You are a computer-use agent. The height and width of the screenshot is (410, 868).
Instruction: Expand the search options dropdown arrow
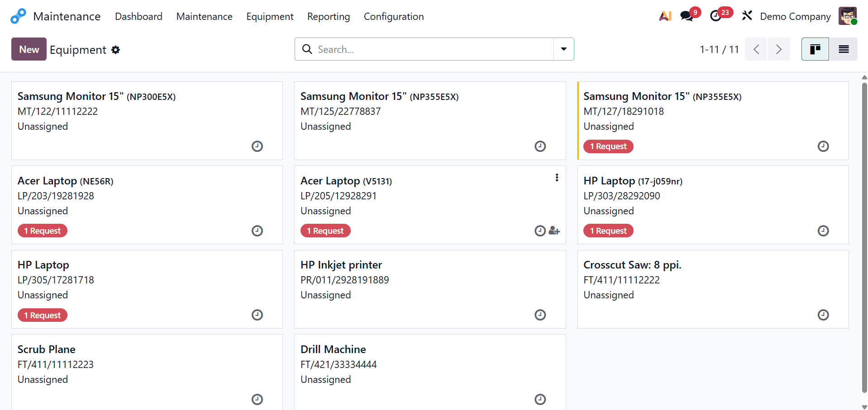click(564, 49)
